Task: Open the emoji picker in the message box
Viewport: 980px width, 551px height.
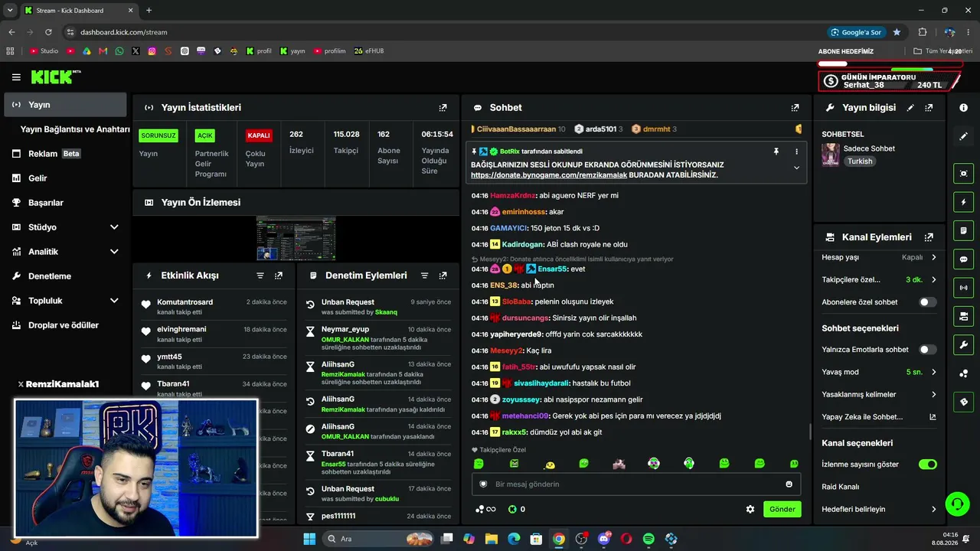Action: coord(789,484)
